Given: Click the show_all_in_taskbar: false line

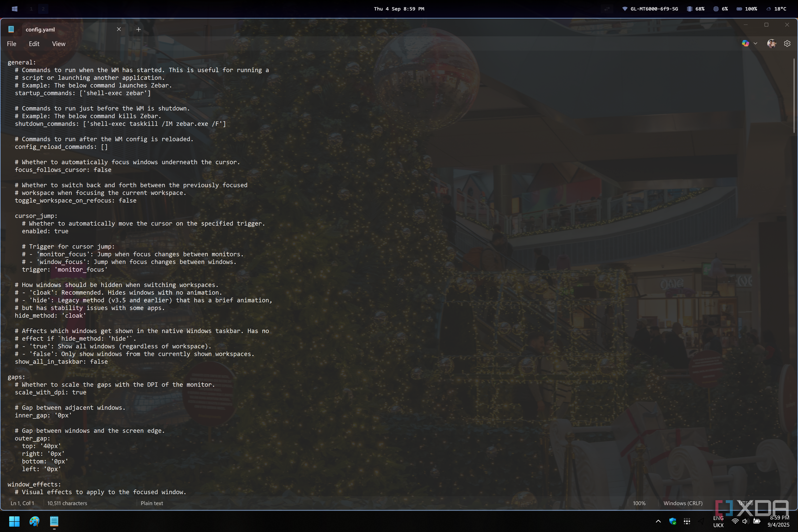Looking at the screenshot, I should pyautogui.click(x=61, y=362).
